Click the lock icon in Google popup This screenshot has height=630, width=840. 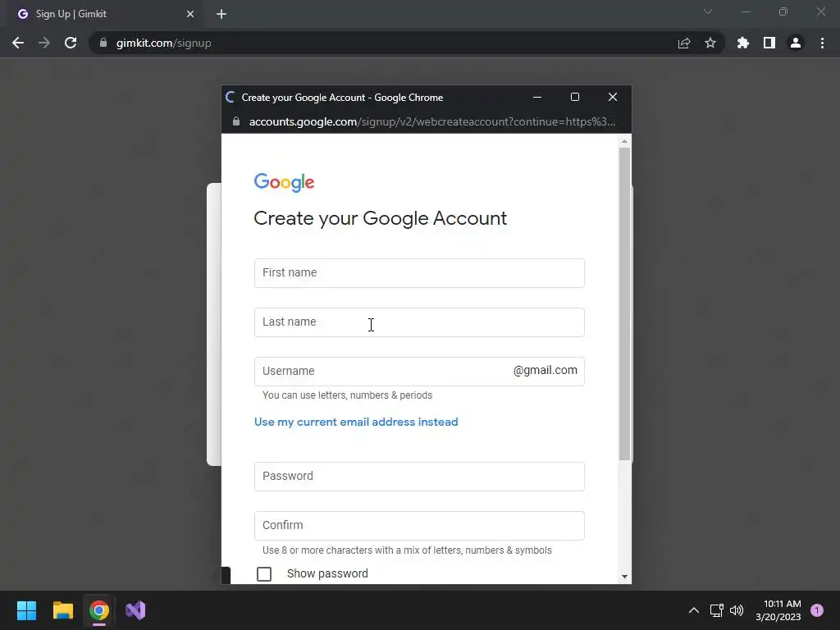tap(235, 121)
